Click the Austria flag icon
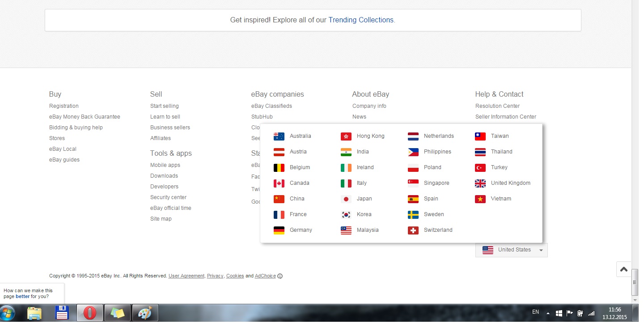The height and width of the screenshot is (324, 644). click(279, 152)
